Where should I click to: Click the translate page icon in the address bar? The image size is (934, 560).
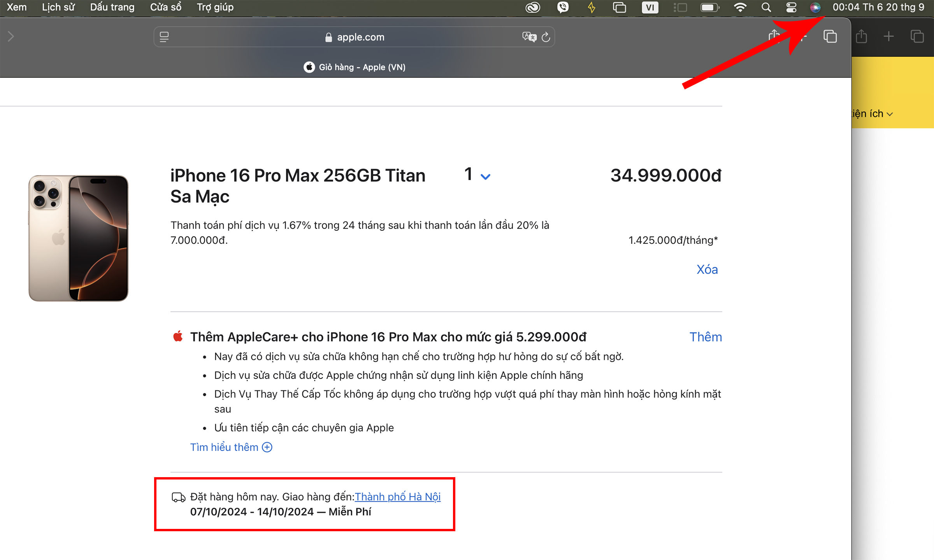529,37
